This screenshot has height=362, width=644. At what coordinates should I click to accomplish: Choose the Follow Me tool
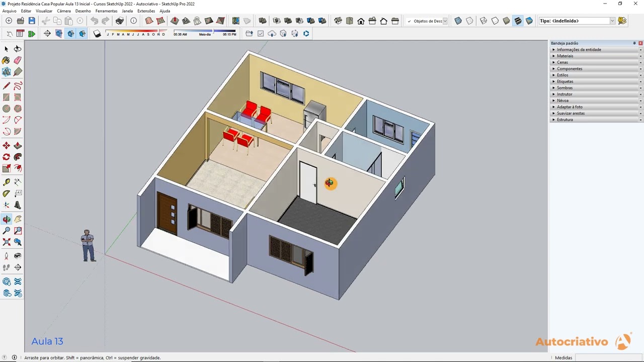tap(18, 157)
